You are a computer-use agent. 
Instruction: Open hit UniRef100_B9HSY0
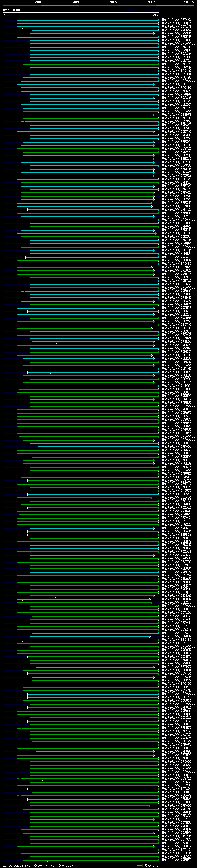[177, 494]
